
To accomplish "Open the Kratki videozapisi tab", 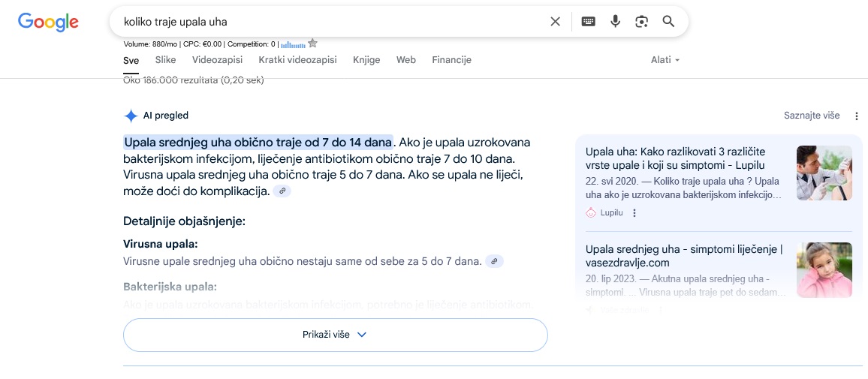I will (x=297, y=60).
